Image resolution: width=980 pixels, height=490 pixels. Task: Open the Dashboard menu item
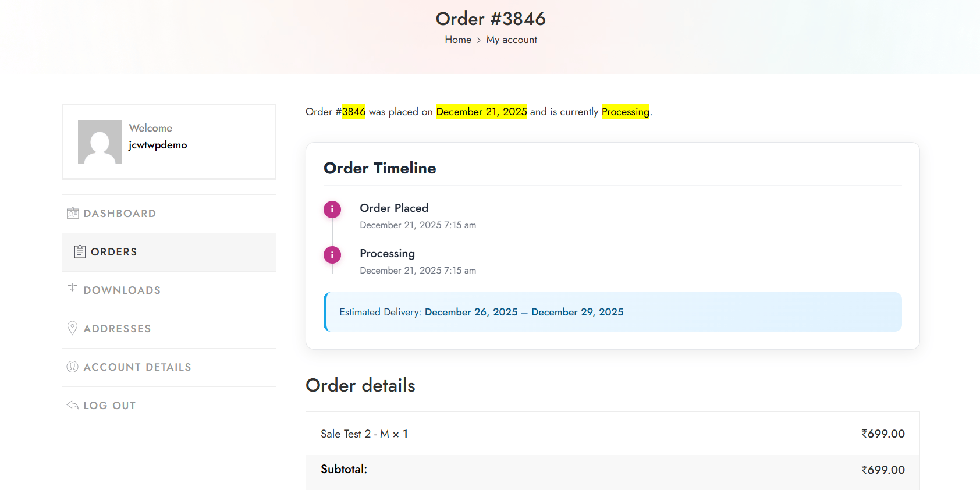click(120, 214)
